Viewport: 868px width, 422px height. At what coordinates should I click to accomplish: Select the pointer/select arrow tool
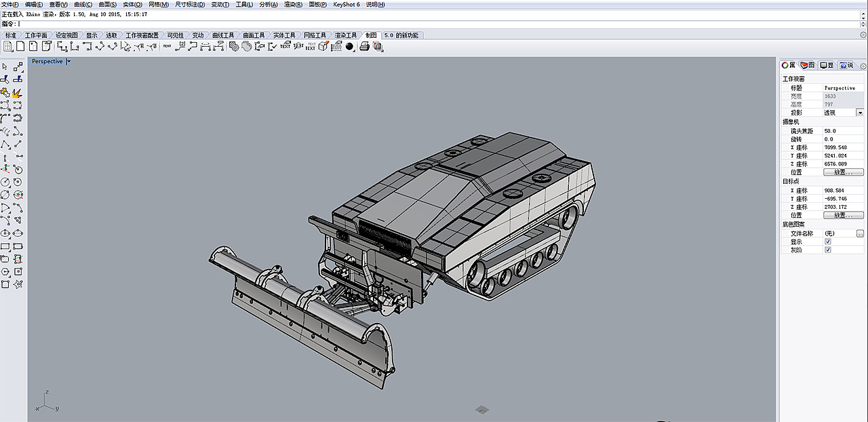[x=5, y=66]
